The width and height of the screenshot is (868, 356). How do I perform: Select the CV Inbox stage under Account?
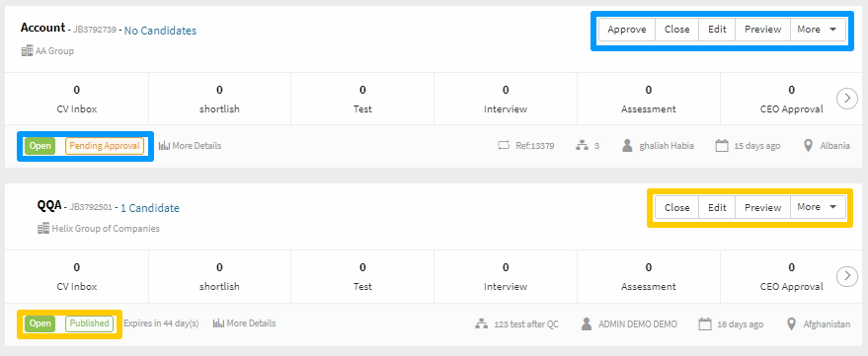tap(76, 99)
